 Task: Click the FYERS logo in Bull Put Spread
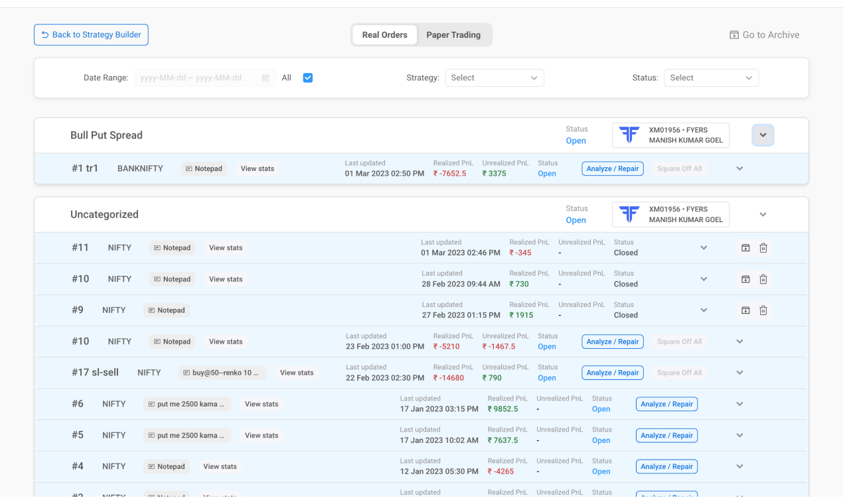[x=629, y=135]
